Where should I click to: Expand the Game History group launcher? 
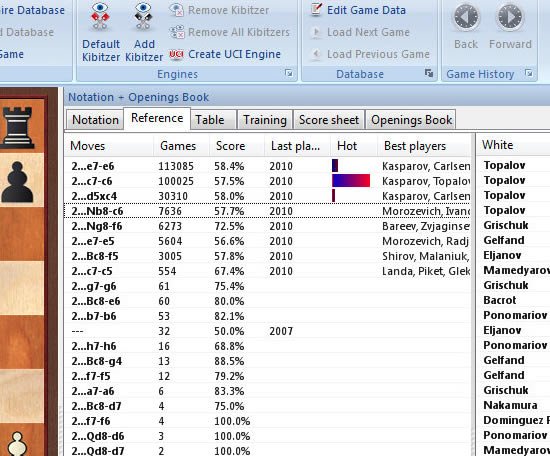[529, 73]
